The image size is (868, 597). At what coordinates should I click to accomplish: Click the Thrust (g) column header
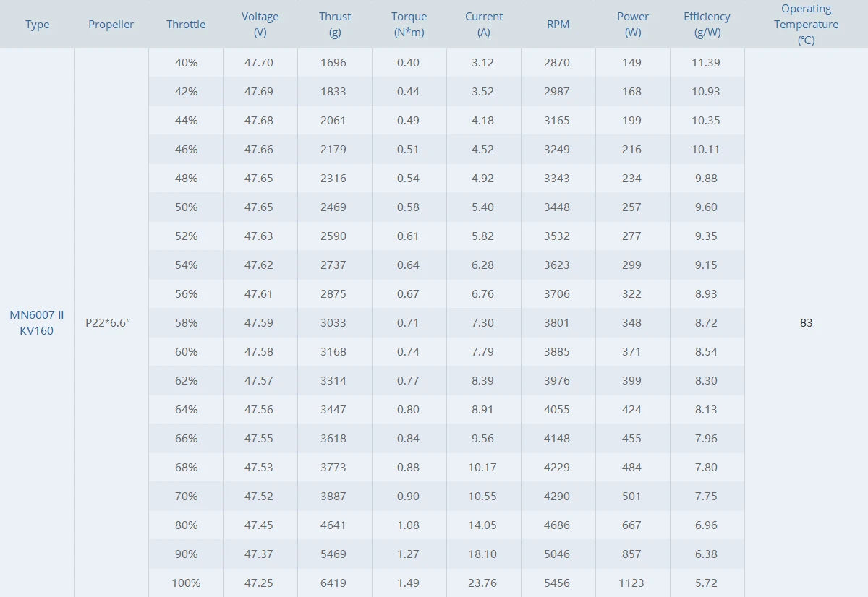[x=335, y=25]
